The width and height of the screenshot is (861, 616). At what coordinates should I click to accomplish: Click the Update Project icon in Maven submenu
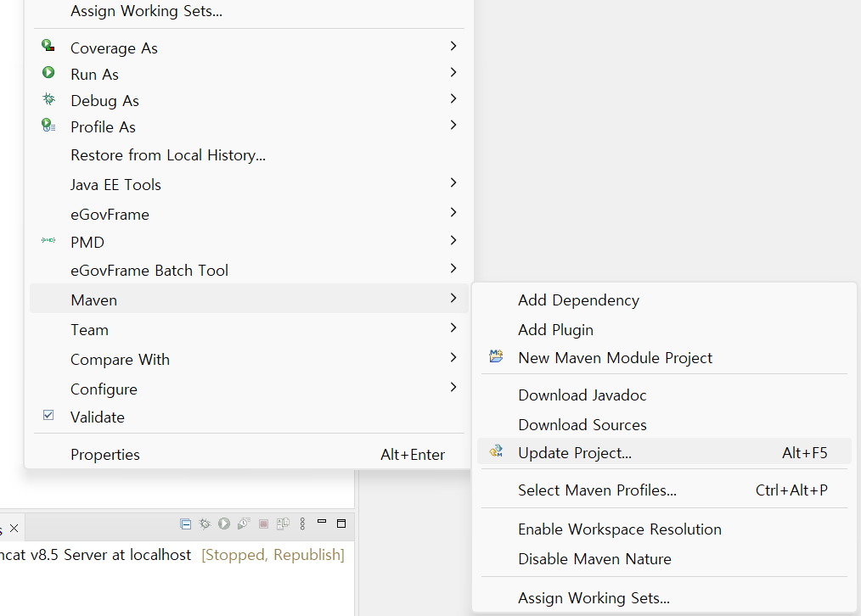[497, 452]
